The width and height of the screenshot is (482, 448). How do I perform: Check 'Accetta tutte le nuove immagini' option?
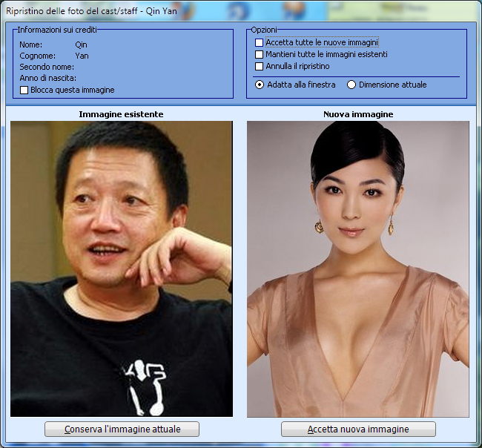pyautogui.click(x=259, y=42)
